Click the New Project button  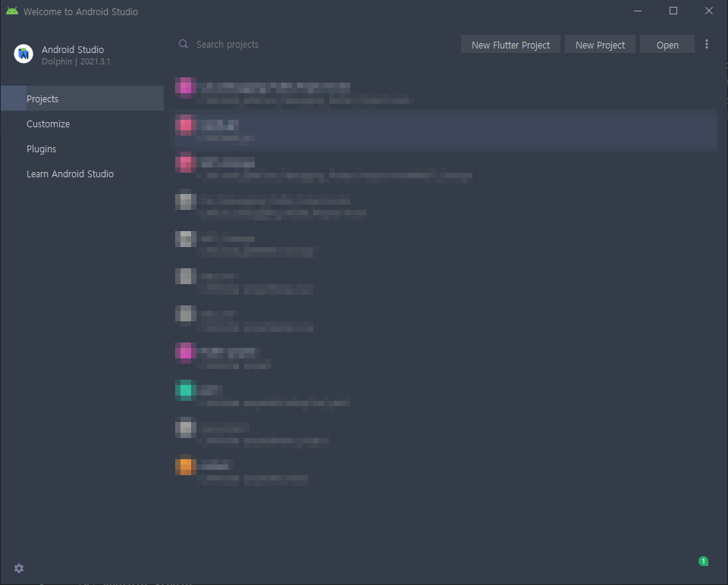point(600,44)
